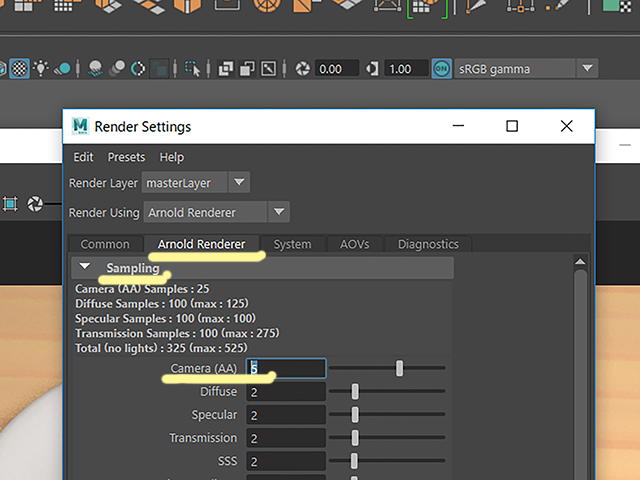Image resolution: width=640 pixels, height=480 pixels.
Task: Click the Diffuse samples value field
Action: pos(286,392)
